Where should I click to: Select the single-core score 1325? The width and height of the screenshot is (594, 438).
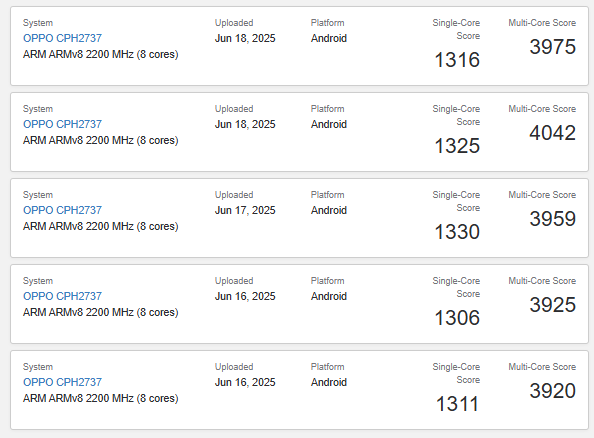(x=457, y=146)
